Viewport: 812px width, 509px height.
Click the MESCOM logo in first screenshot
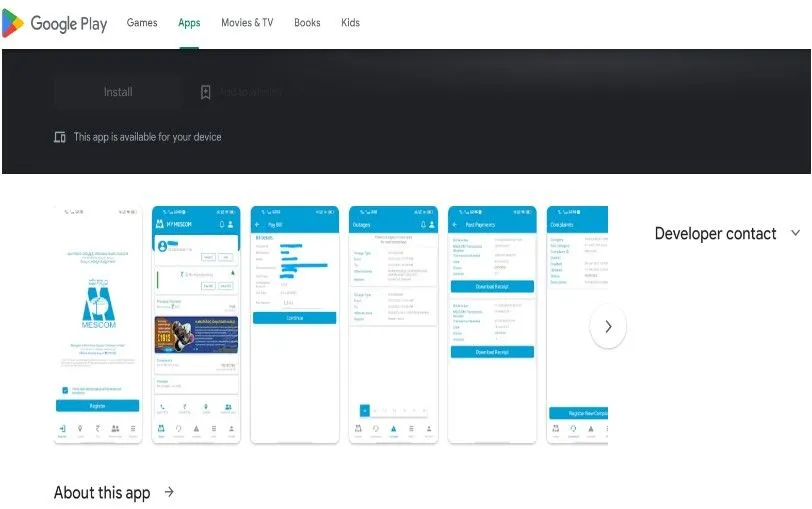coord(97,301)
